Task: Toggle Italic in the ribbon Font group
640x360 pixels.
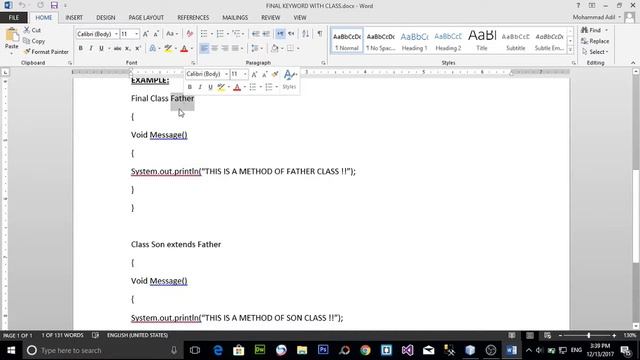Action: (x=91, y=49)
